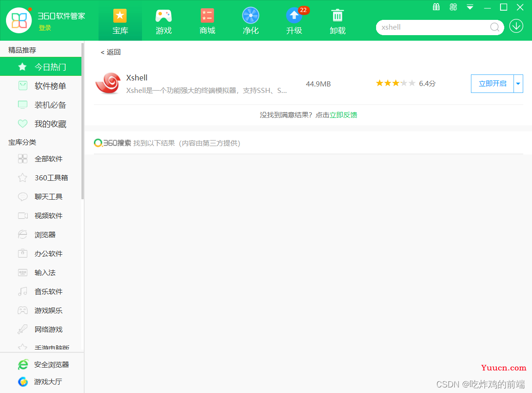
Task: Click the 立即开启 button
Action: point(492,83)
